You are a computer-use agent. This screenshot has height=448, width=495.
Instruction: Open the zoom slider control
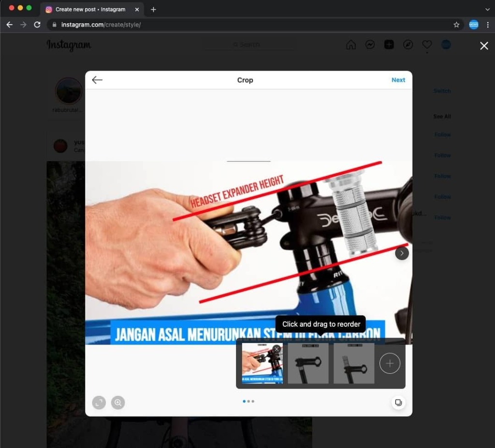(x=118, y=403)
